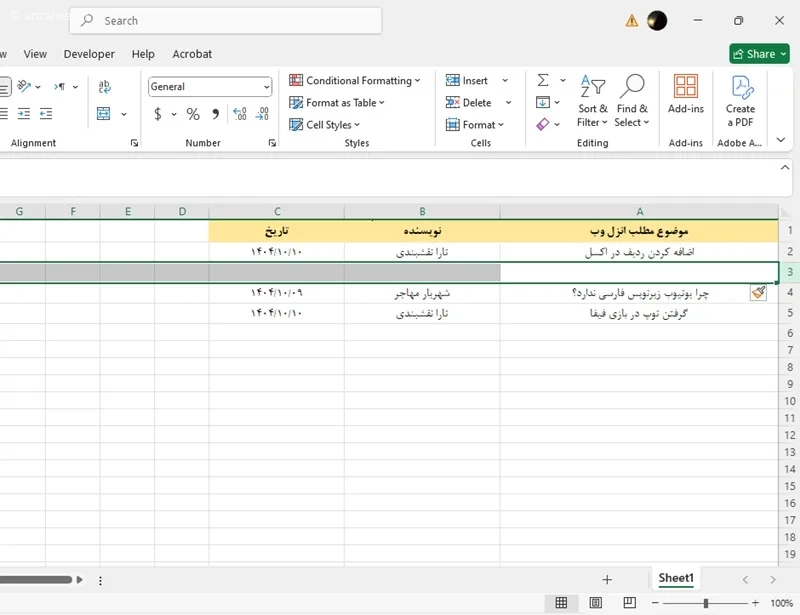
Task: Expand the Format cells menu
Action: coord(474,125)
